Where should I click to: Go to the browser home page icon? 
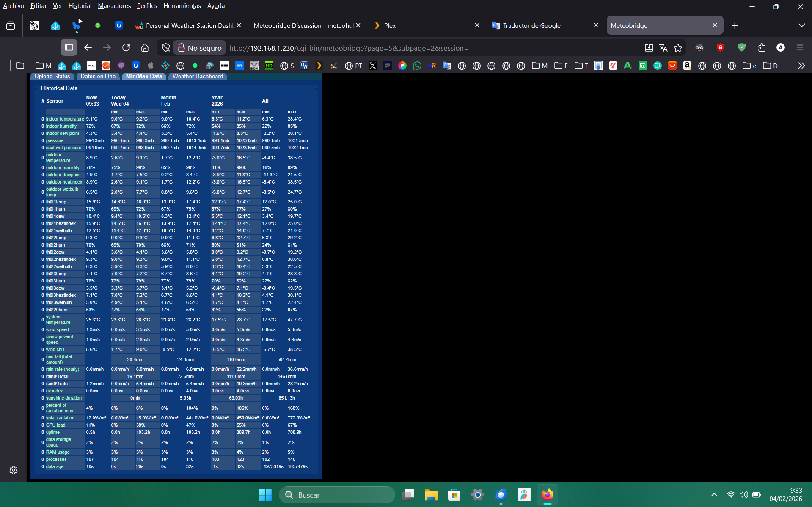(145, 48)
